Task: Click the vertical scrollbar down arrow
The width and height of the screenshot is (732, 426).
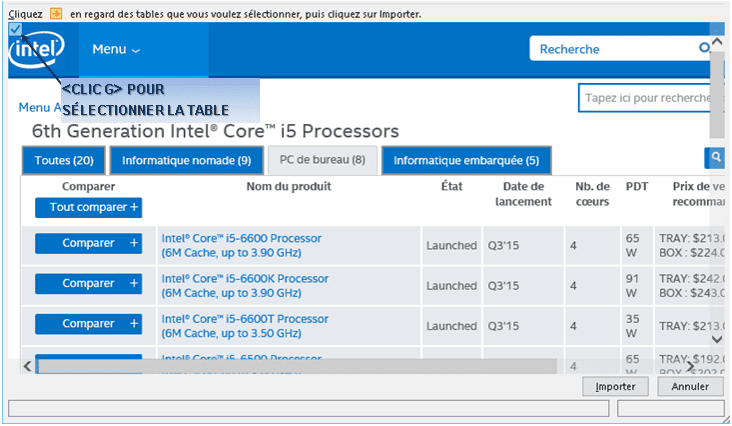Action: click(717, 339)
